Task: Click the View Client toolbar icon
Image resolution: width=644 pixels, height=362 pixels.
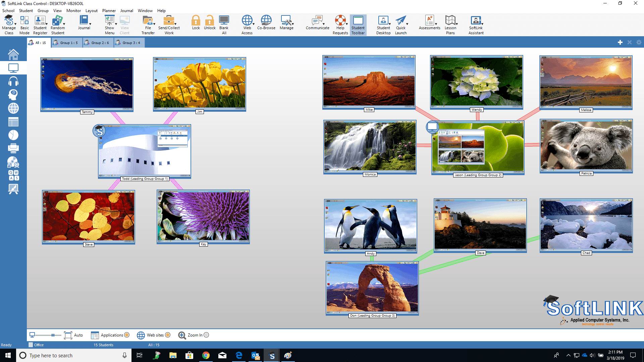Action: (x=125, y=25)
